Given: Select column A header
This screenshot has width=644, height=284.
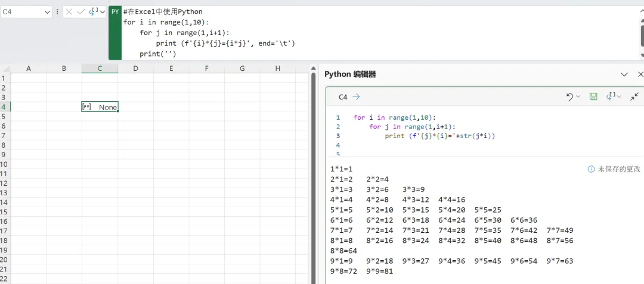Looking at the screenshot, I should [29, 68].
